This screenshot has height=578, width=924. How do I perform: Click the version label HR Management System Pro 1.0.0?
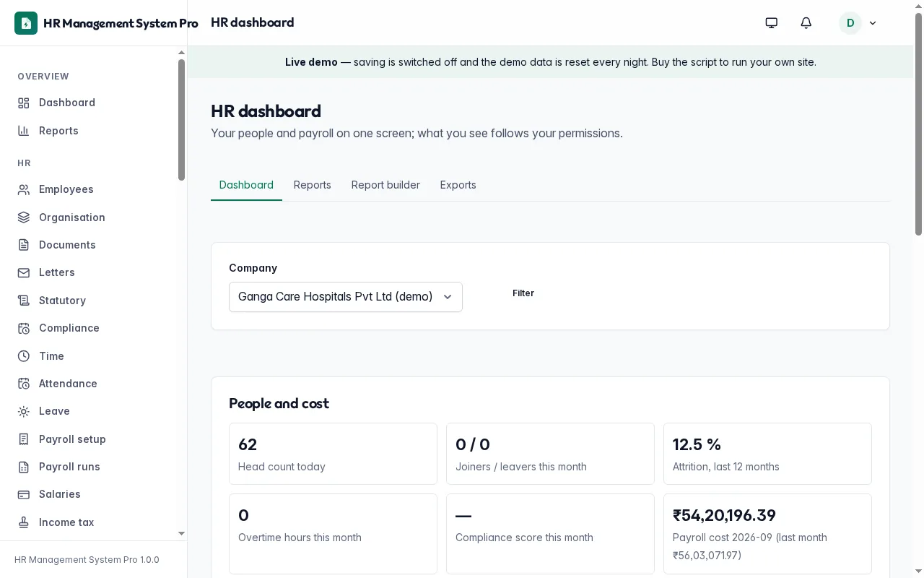point(87,560)
